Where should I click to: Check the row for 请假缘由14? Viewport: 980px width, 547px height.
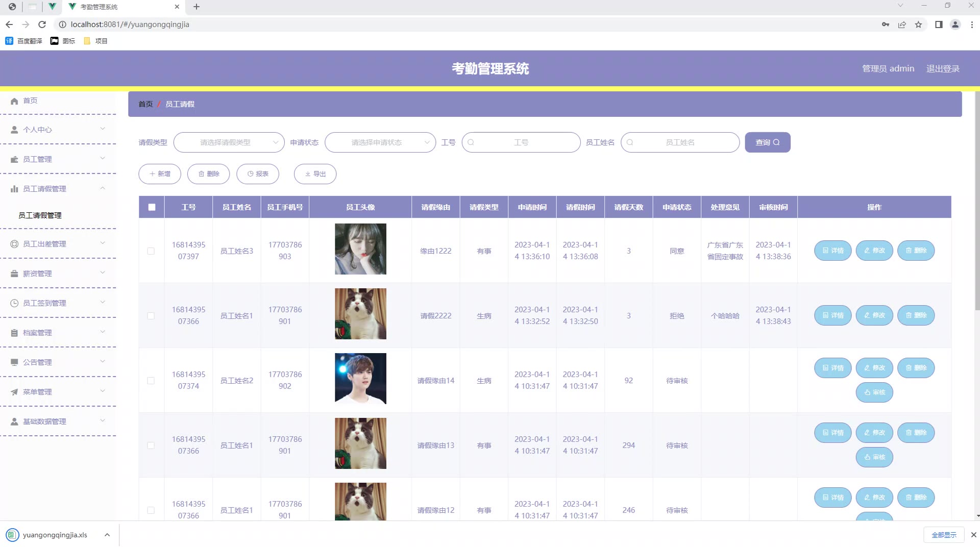(151, 381)
